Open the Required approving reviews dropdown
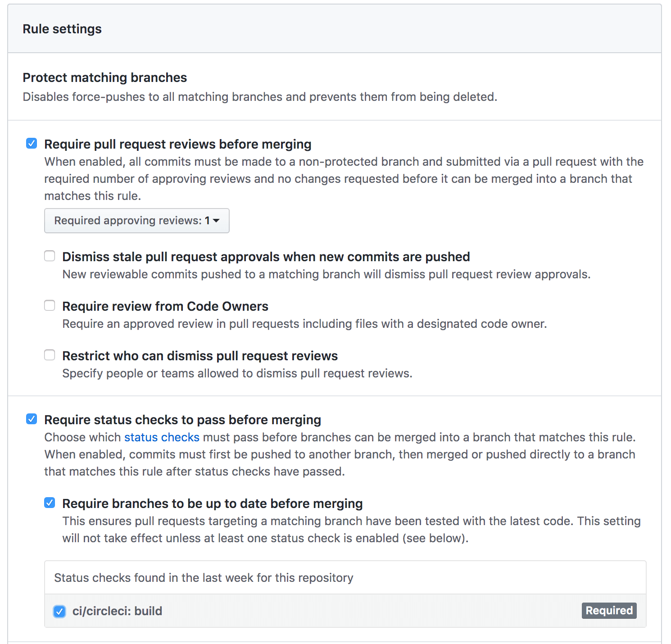This screenshot has height=644, width=671. 136,221
